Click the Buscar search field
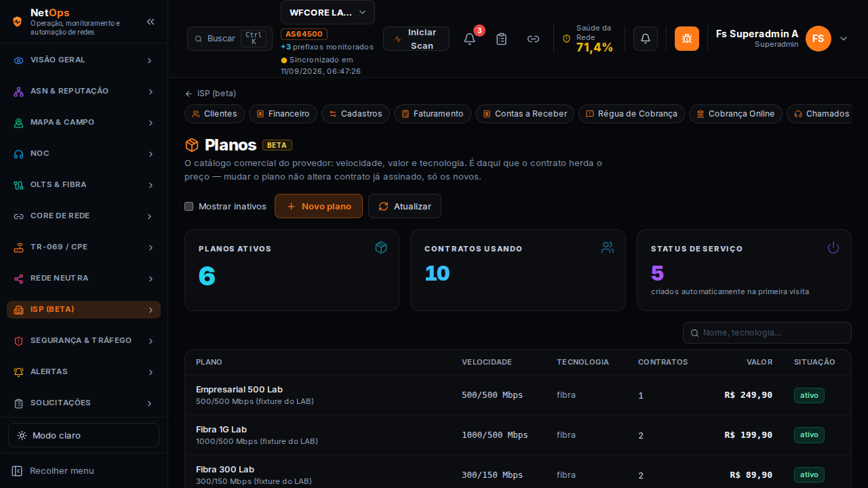 point(229,39)
